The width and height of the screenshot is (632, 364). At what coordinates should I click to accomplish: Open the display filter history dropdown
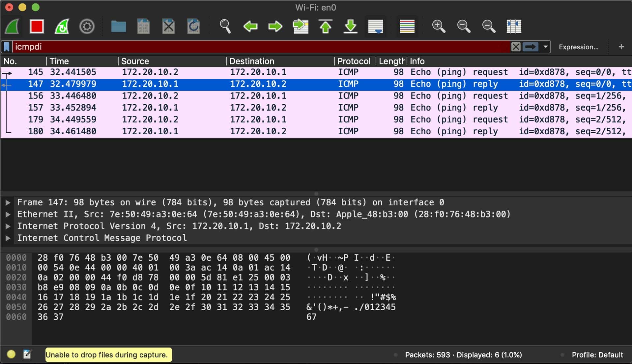546,47
